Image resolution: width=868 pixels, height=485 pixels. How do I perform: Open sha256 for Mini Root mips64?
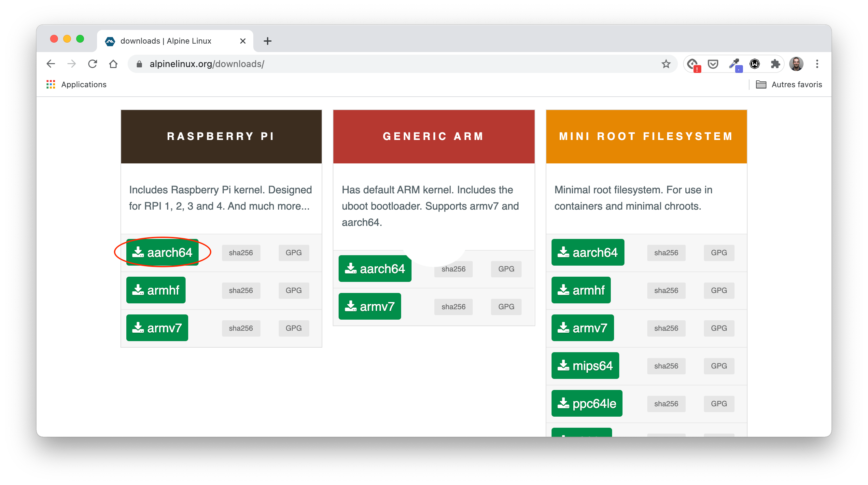(x=666, y=366)
